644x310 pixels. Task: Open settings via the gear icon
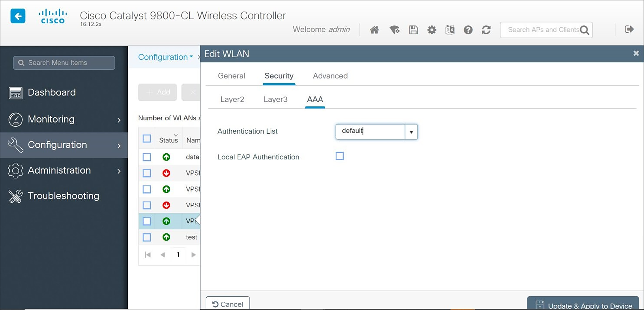[x=432, y=30]
